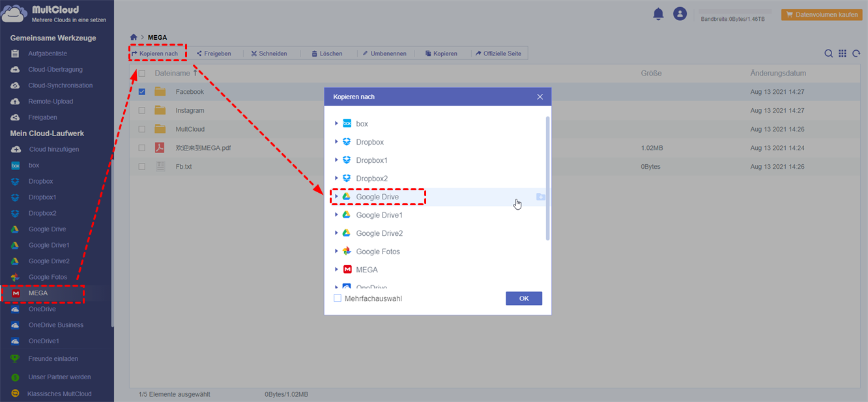Screen dimensions: 868x402
Task: Click Kopieren nach toolbar button
Action: pyautogui.click(x=155, y=53)
